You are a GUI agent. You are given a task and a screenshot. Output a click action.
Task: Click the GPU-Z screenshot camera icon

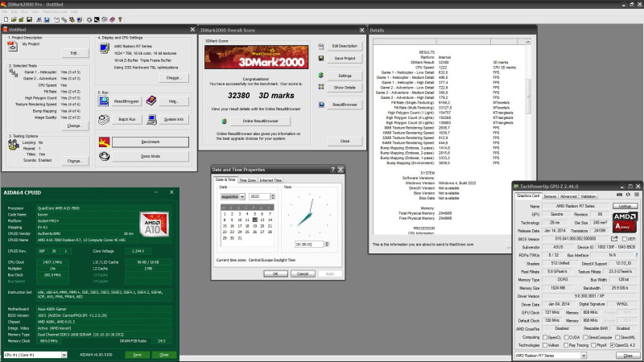(619, 195)
